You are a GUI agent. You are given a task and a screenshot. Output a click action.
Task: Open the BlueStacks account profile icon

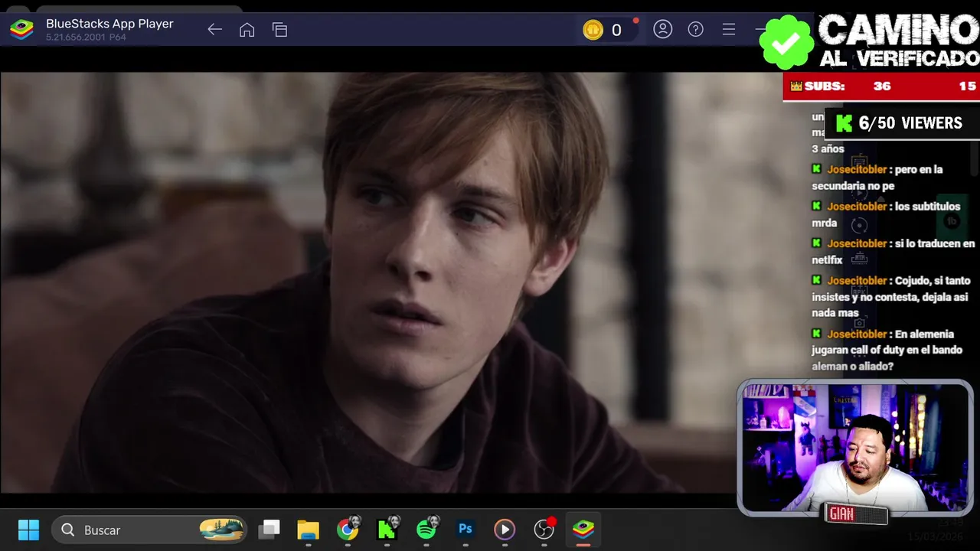click(x=663, y=29)
